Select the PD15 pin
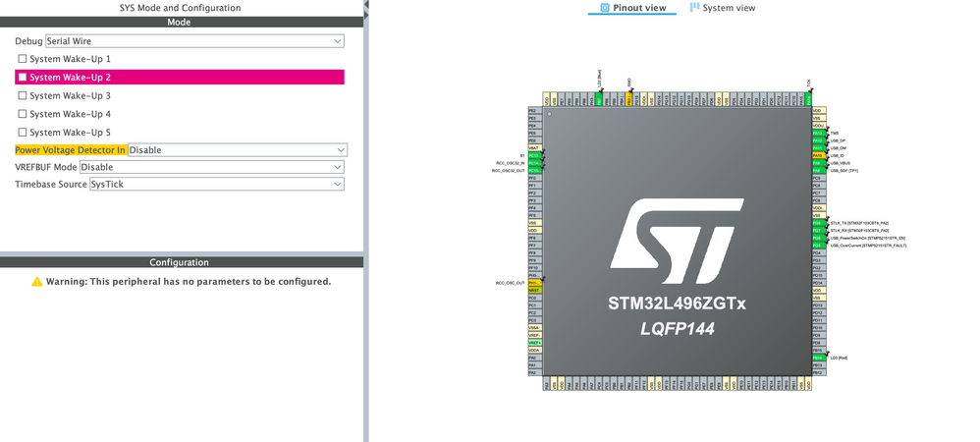This screenshot has height=442, width=980. point(819,275)
